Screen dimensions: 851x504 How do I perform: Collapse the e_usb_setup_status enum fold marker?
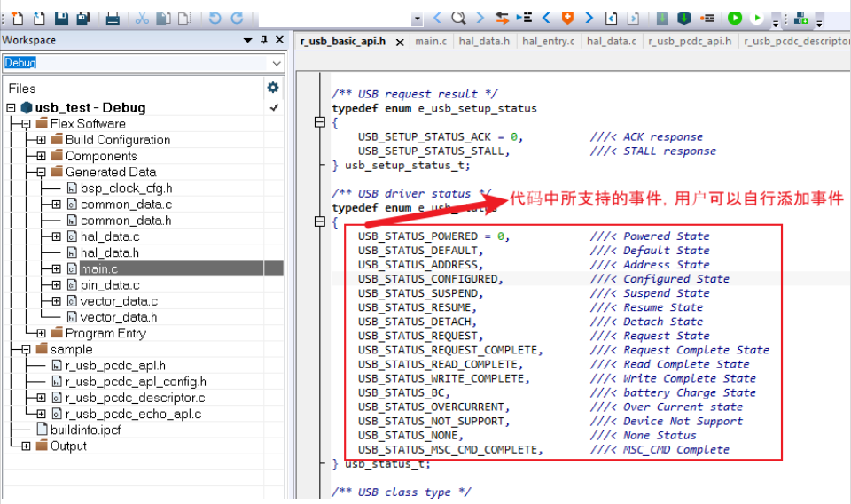pyautogui.click(x=320, y=122)
